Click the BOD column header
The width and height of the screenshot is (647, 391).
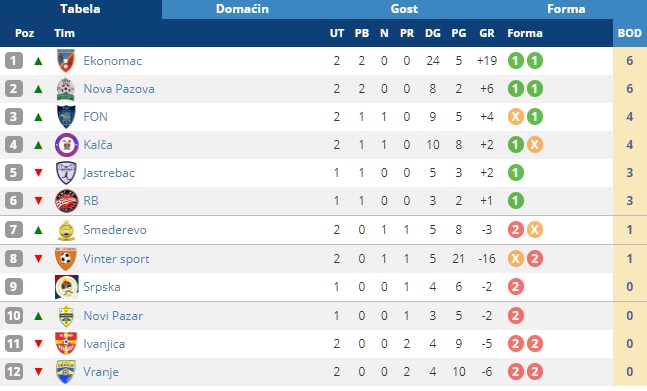coord(630,33)
